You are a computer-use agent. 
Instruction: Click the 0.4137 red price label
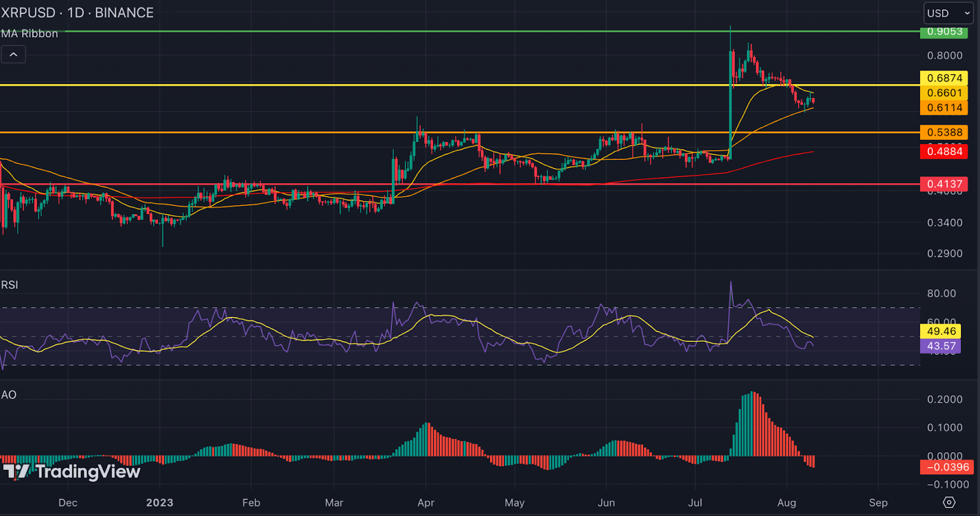click(944, 184)
